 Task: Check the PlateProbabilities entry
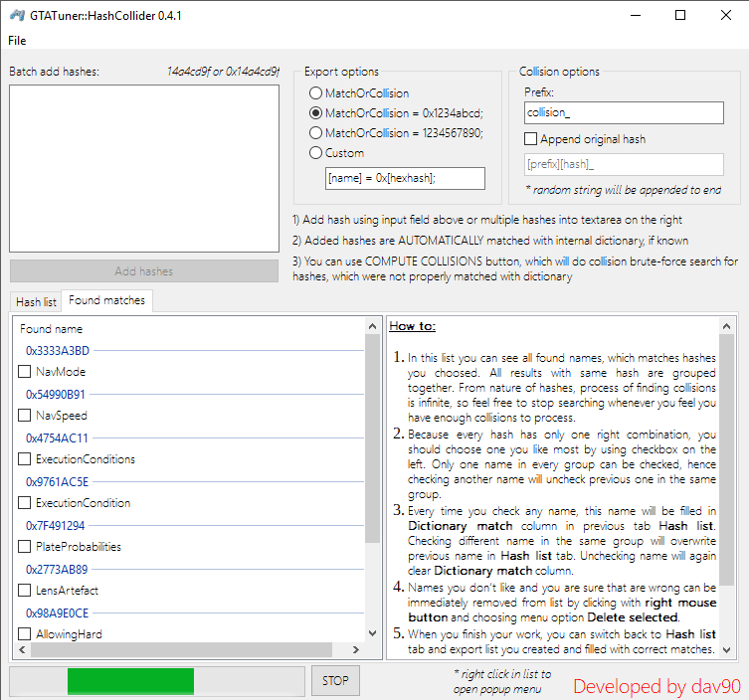(24, 547)
